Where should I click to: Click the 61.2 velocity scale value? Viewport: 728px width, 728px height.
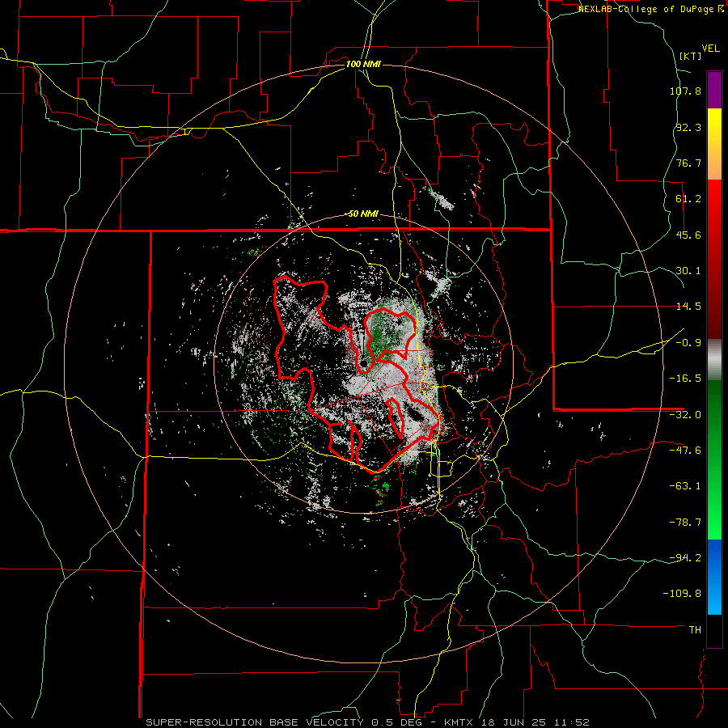[x=688, y=199]
